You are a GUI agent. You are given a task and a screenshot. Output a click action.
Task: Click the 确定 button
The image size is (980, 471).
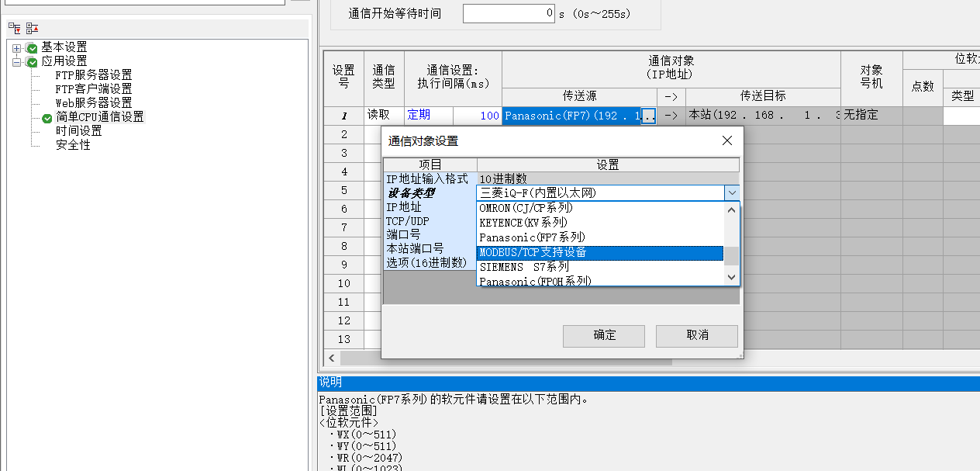coord(604,335)
